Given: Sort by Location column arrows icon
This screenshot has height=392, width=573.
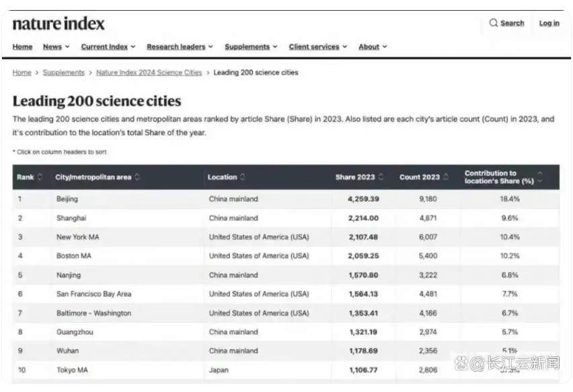Looking at the screenshot, I should (242, 178).
